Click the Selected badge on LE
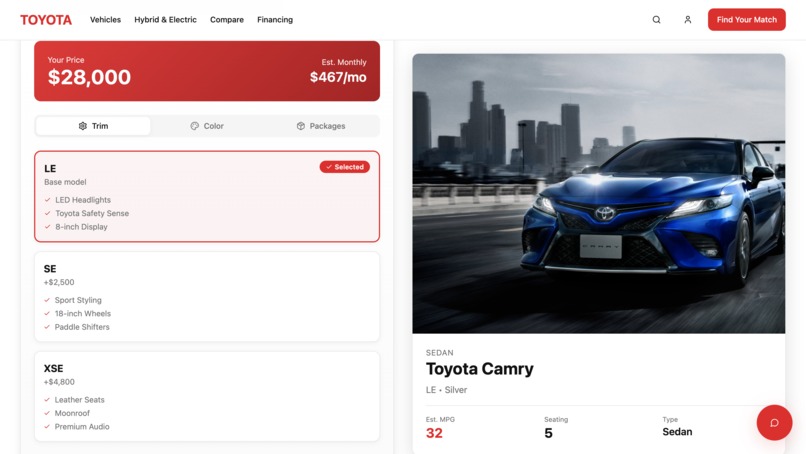This screenshot has height=454, width=806. tap(344, 167)
